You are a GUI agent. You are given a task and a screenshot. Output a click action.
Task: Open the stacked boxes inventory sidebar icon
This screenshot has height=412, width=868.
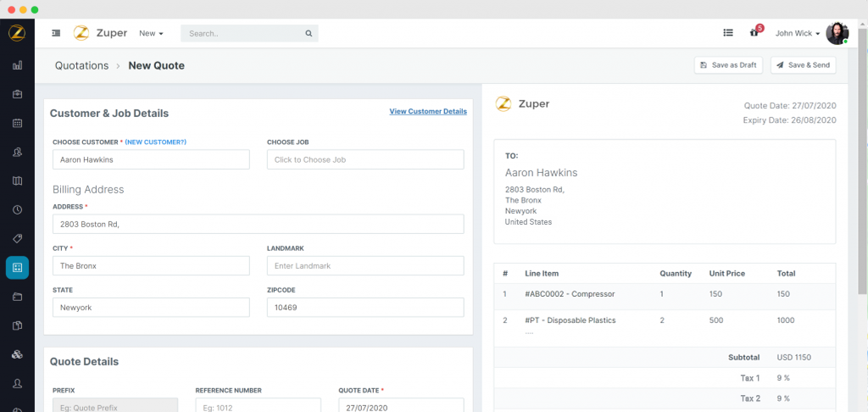pos(17,354)
